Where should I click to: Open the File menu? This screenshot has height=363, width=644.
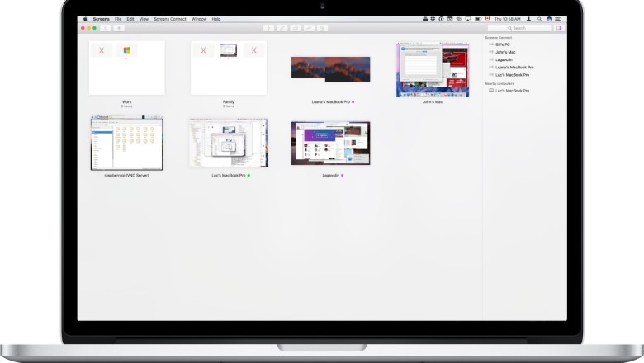tap(118, 18)
